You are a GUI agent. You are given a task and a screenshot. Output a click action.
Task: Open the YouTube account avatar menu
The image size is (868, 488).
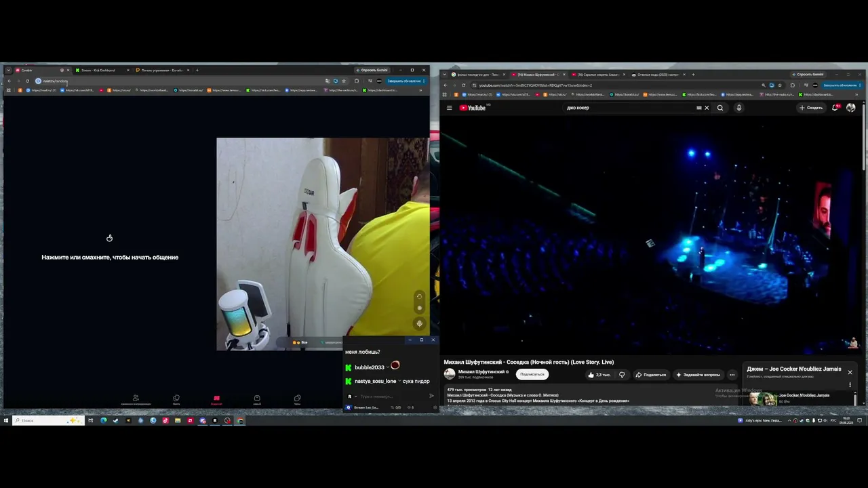click(x=851, y=108)
